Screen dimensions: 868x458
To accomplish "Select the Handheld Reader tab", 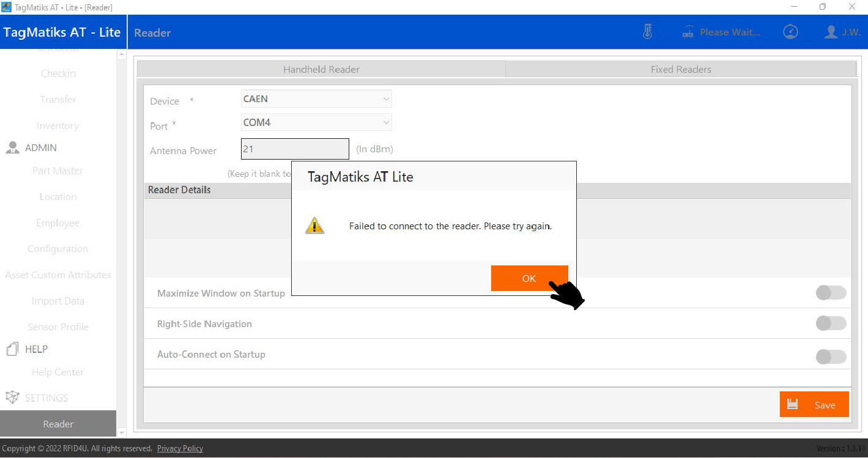I will tap(321, 69).
